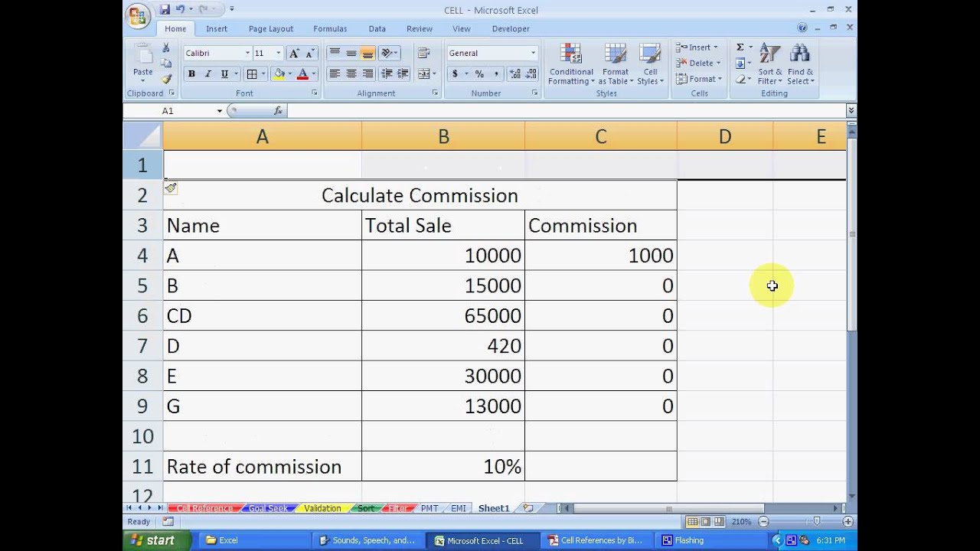980x551 pixels.
Task: Click the formula bar input
Action: [567, 111]
